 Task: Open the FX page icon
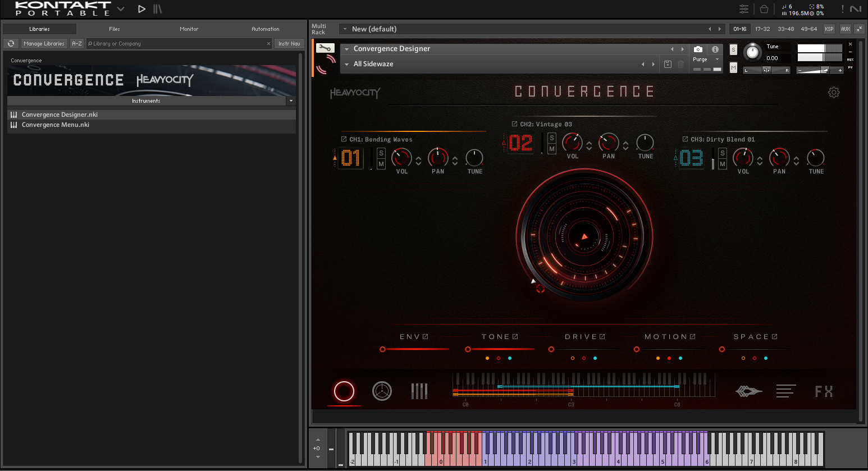(x=824, y=391)
